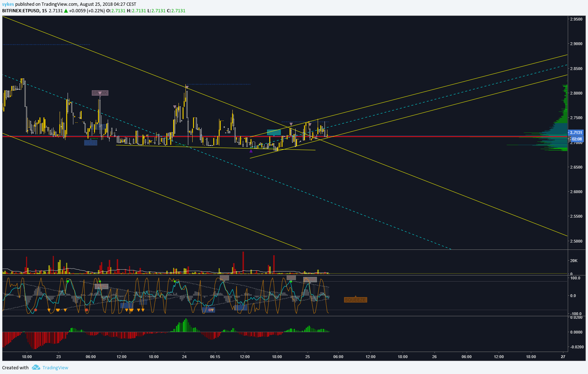Click the purple up-triangle marker below candles
Viewport: 588px width, 374px height.
(251, 151)
